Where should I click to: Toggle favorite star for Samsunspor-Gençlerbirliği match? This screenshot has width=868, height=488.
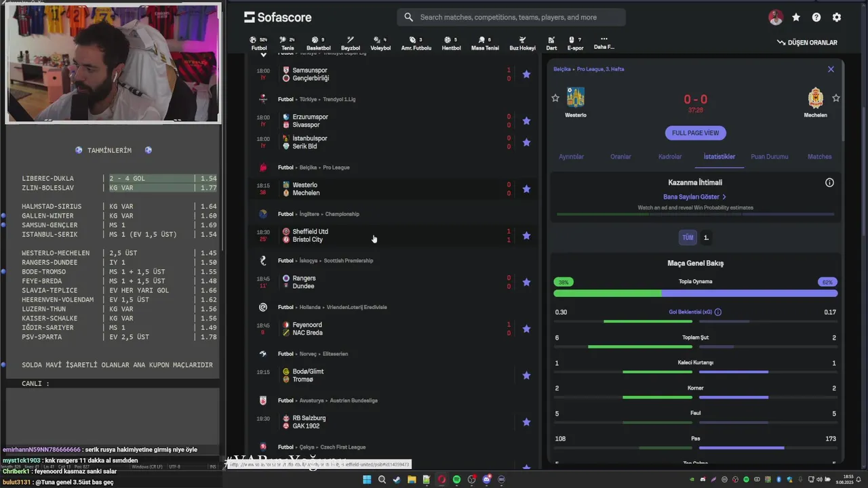tap(526, 75)
